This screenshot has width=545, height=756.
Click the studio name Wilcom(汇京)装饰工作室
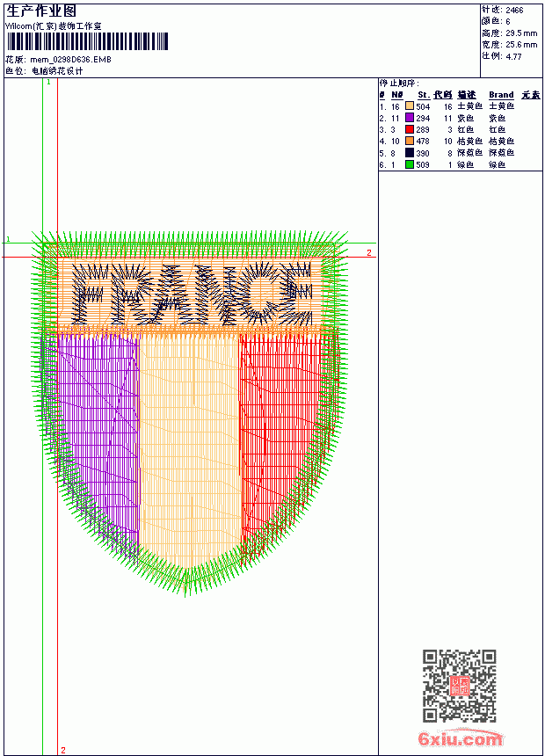(x=54, y=26)
